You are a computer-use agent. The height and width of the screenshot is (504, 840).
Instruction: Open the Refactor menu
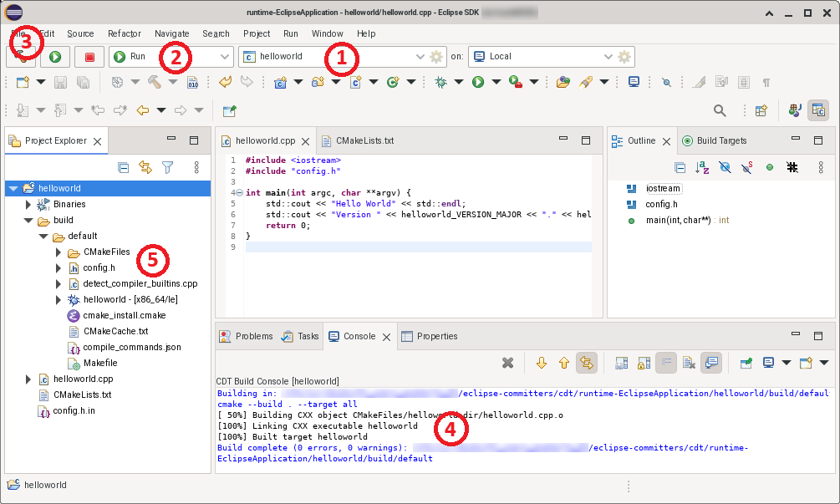pyautogui.click(x=125, y=33)
